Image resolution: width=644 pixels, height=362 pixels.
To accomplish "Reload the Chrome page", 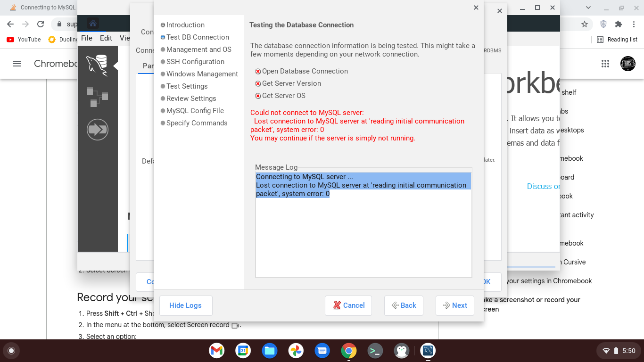I will pyautogui.click(x=41, y=24).
